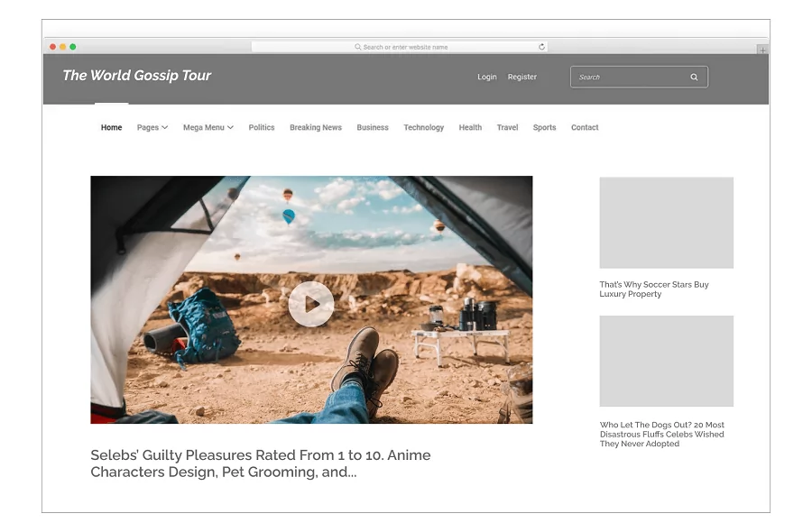Open a new tab with the plus button
The height and width of the screenshot is (532, 812).
[762, 50]
